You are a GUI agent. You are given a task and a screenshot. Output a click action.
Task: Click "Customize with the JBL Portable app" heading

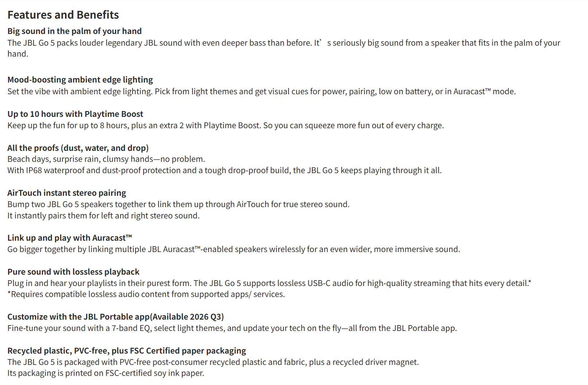(115, 317)
